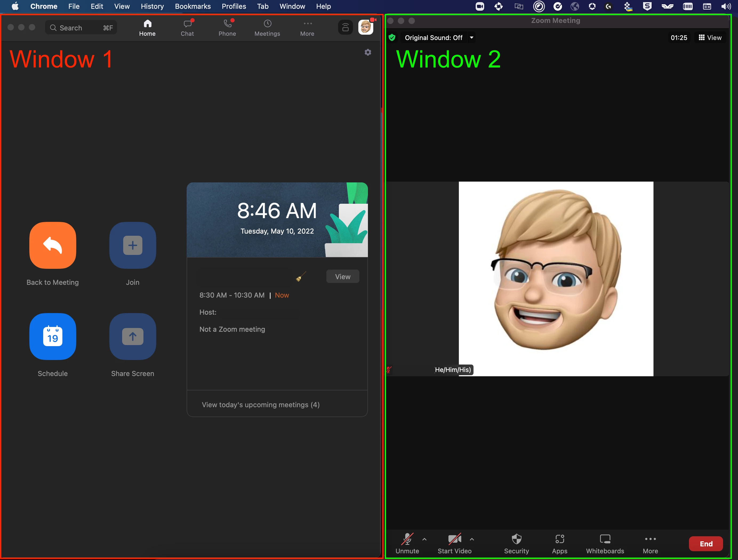
Task: Click the Join meeting icon
Action: tap(133, 245)
